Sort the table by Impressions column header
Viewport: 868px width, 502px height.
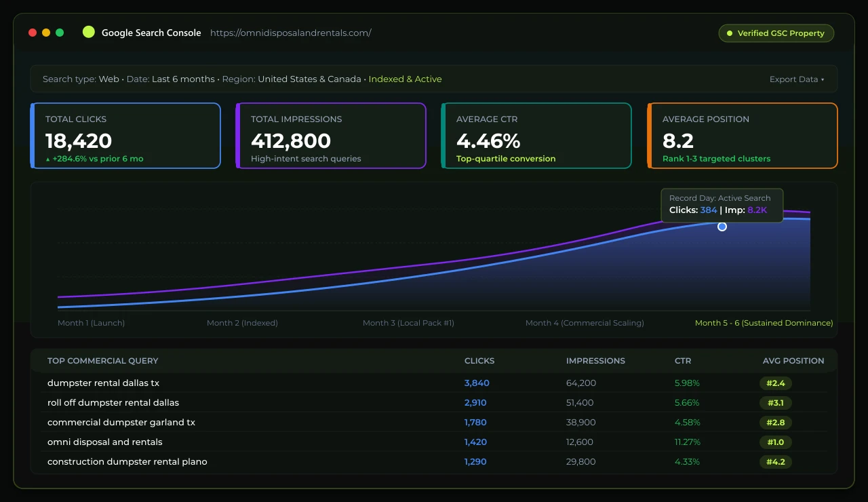[595, 361]
